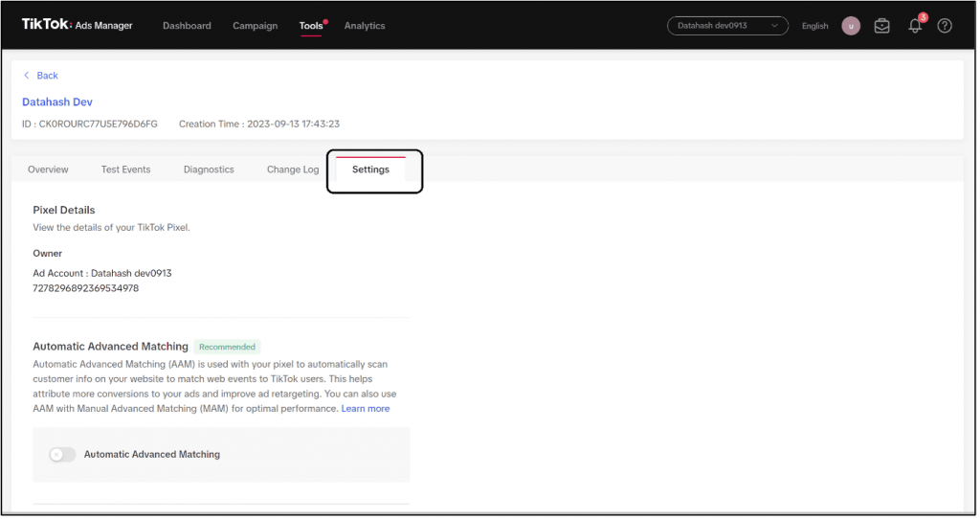The width and height of the screenshot is (980, 519).
Task: Open the English language selector
Action: [814, 26]
